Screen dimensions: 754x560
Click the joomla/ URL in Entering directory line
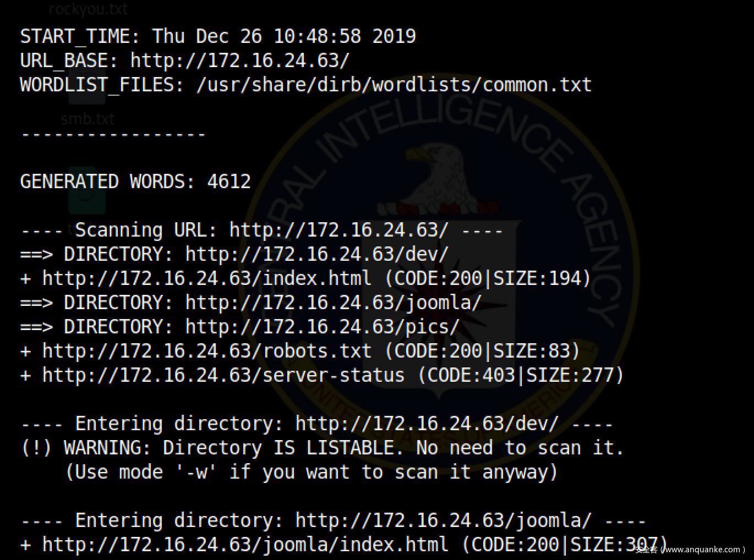tap(443, 520)
